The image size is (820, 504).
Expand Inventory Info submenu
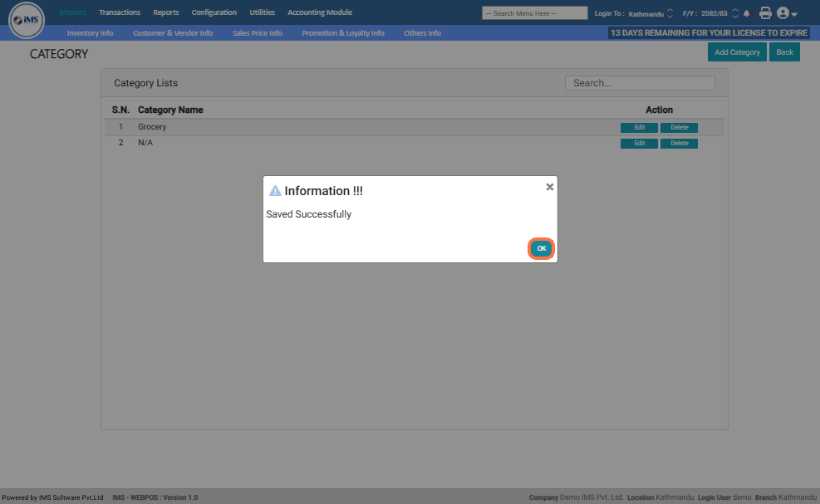point(90,33)
